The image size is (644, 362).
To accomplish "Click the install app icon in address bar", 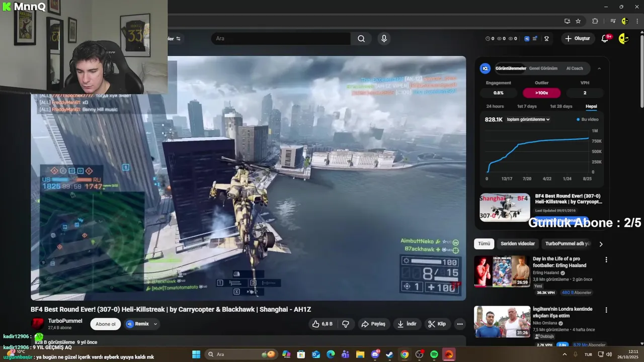I will point(567,21).
